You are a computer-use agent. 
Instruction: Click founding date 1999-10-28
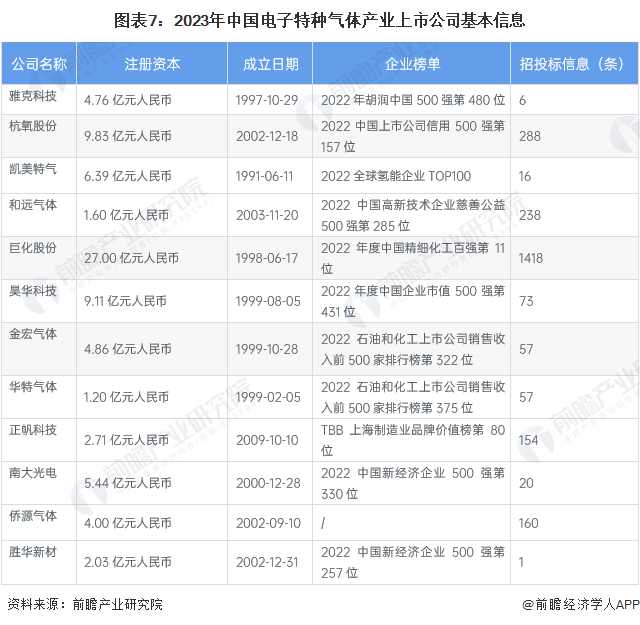(x=267, y=349)
